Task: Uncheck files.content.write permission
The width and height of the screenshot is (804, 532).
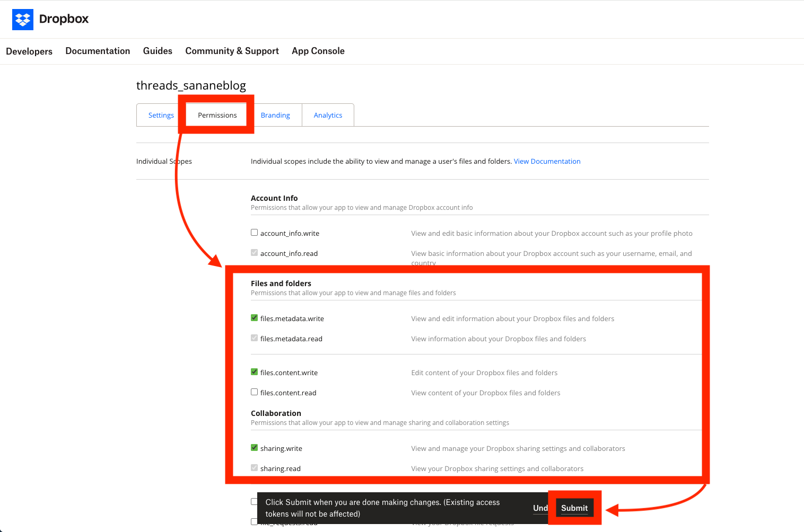Action: (x=255, y=372)
